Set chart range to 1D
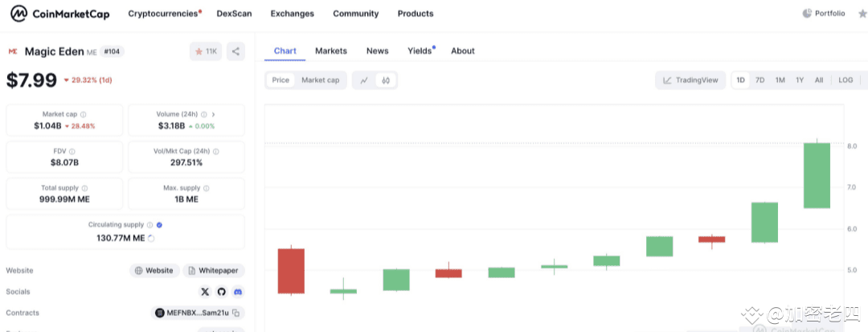Image resolution: width=868 pixels, height=332 pixels. click(x=741, y=80)
